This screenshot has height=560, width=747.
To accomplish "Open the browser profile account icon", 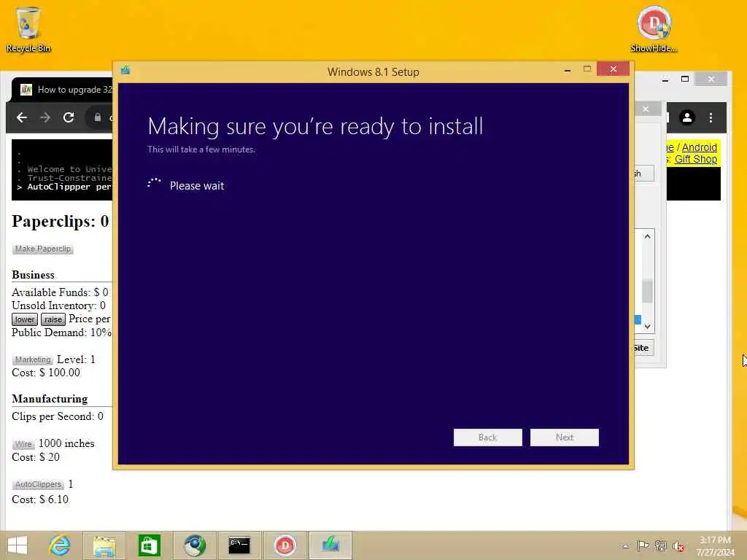I will click(x=687, y=117).
